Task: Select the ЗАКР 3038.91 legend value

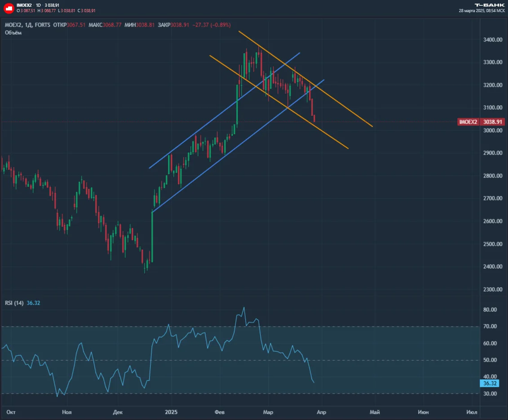Action: [173, 25]
